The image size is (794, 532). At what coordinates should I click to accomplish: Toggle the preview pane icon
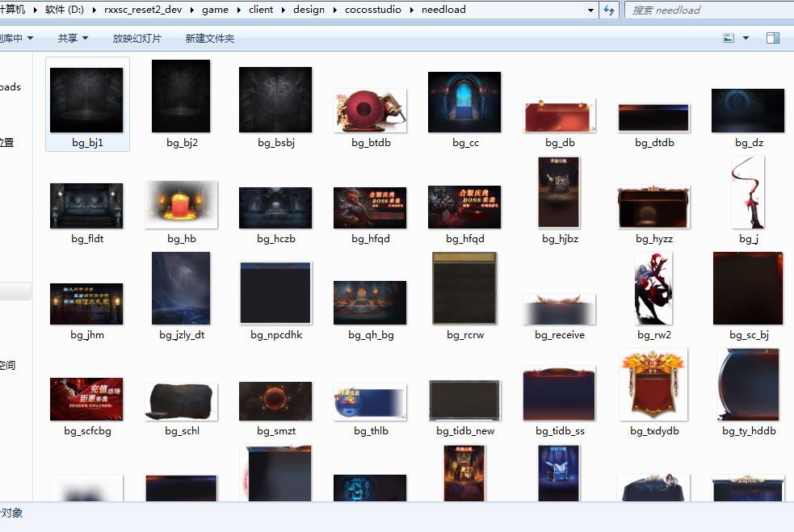click(772, 38)
